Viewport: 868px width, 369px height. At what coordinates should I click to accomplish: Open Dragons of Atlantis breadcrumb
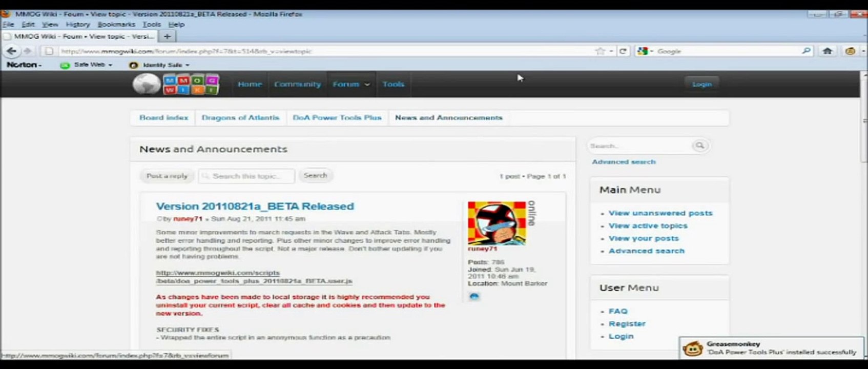(x=240, y=118)
